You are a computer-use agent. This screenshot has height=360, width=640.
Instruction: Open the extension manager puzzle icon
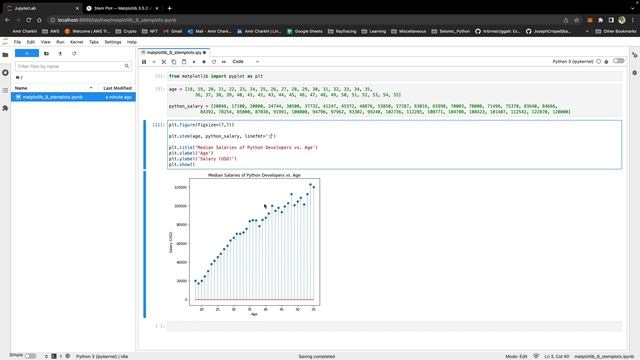[5, 108]
